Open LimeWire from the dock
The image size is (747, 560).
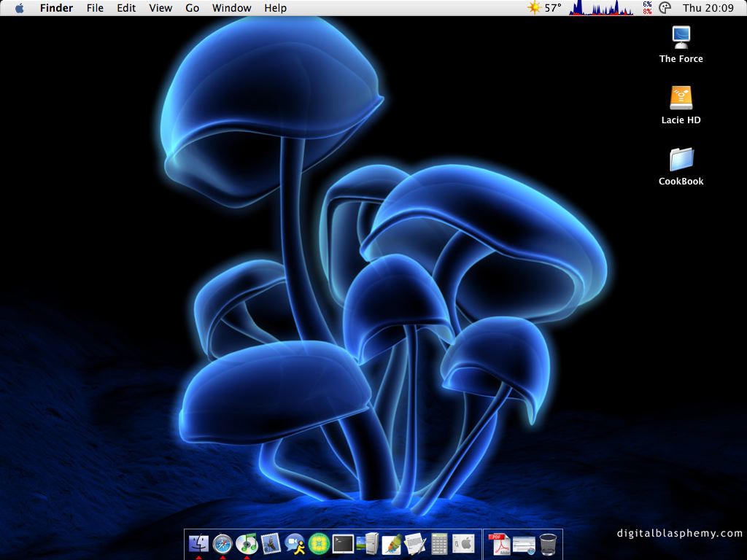[319, 543]
